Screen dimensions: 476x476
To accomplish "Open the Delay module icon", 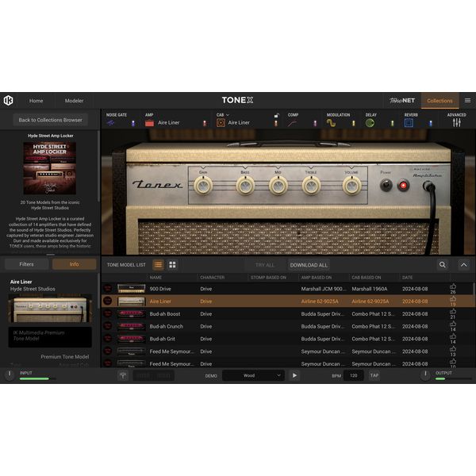I will point(370,123).
